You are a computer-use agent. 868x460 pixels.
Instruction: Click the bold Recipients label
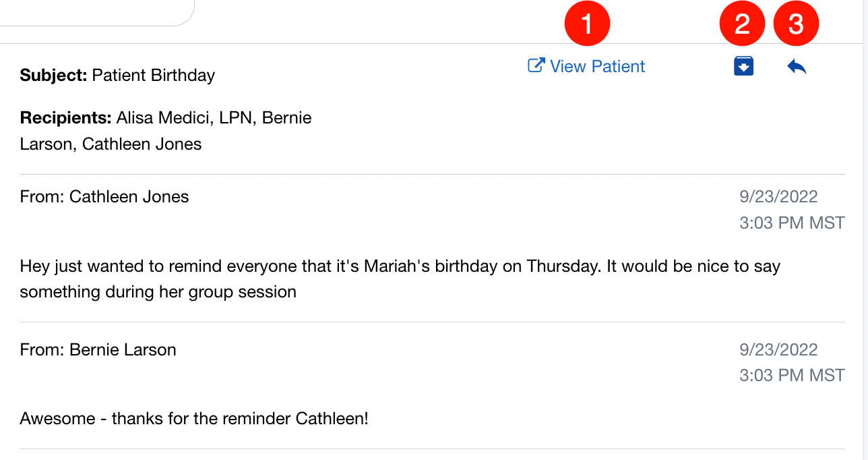tap(65, 118)
